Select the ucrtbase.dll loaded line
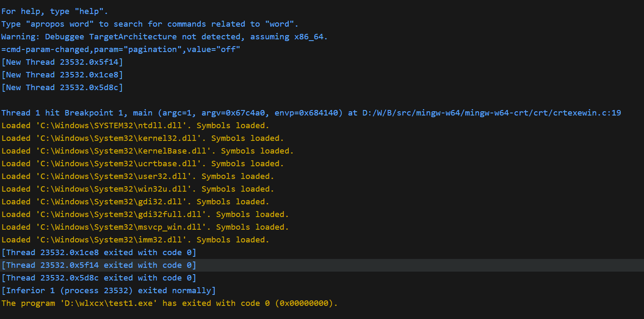 (x=143, y=164)
